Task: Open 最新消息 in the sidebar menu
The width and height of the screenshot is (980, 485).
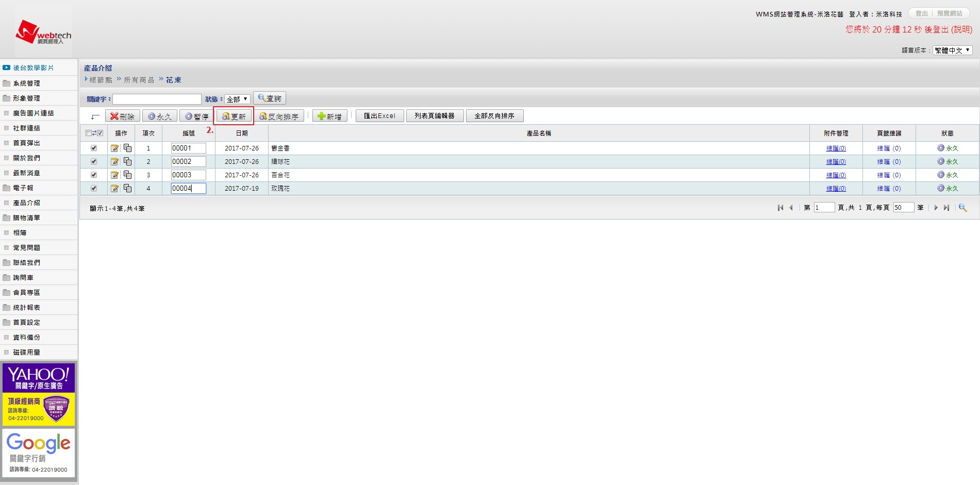Action: (26, 173)
